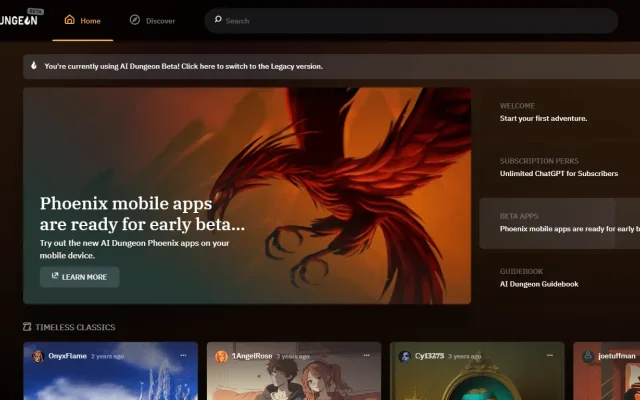
Task: Switch to the Discover tab
Action: (x=152, y=20)
